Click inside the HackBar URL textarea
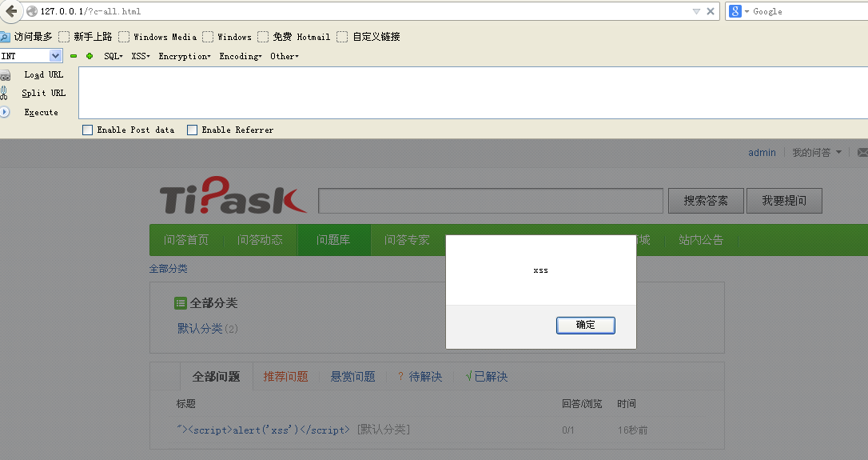 tap(473, 93)
